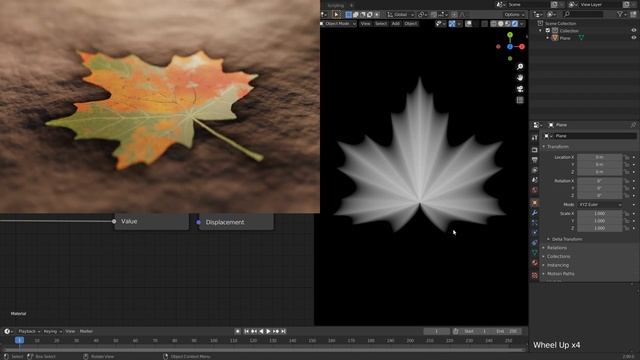Click the Plane mesh data icon in outliner
This screenshot has height=360, width=640.
(x=581, y=38)
